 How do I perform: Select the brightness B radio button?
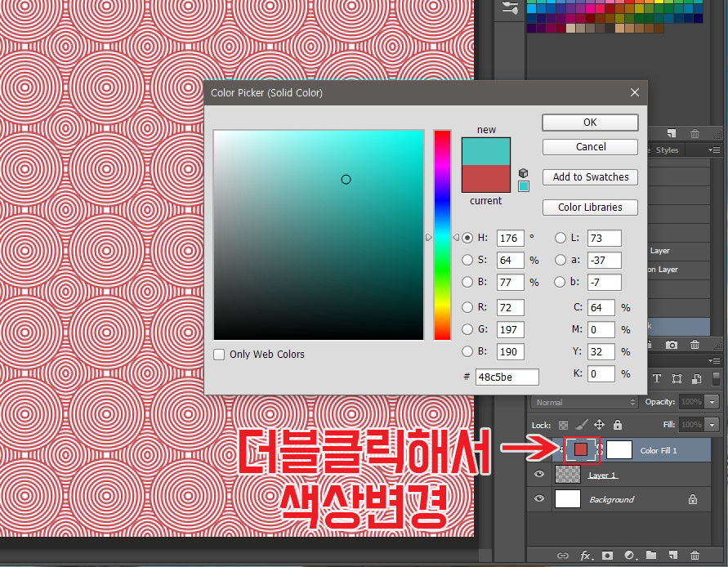click(x=467, y=282)
